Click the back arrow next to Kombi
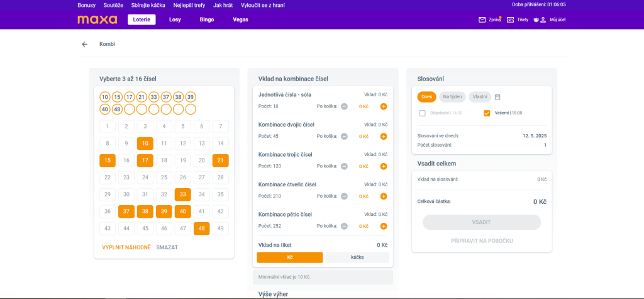This screenshot has height=299, width=644. pyautogui.click(x=85, y=44)
